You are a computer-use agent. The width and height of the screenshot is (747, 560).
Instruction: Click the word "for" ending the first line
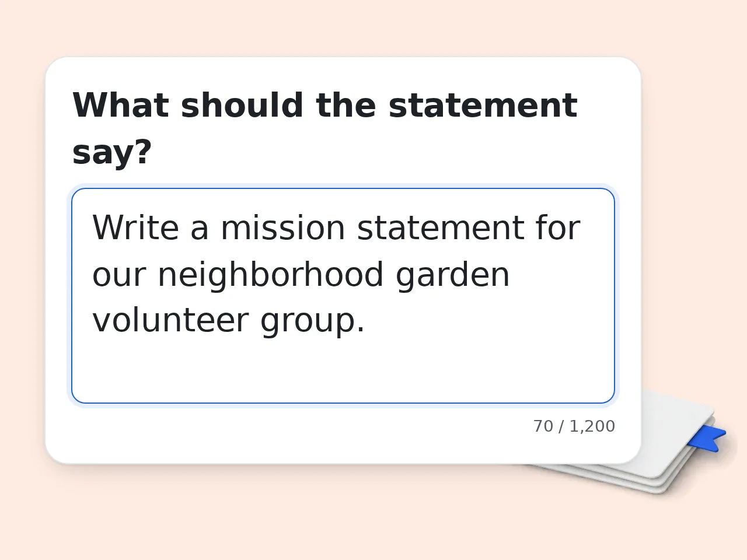558,228
